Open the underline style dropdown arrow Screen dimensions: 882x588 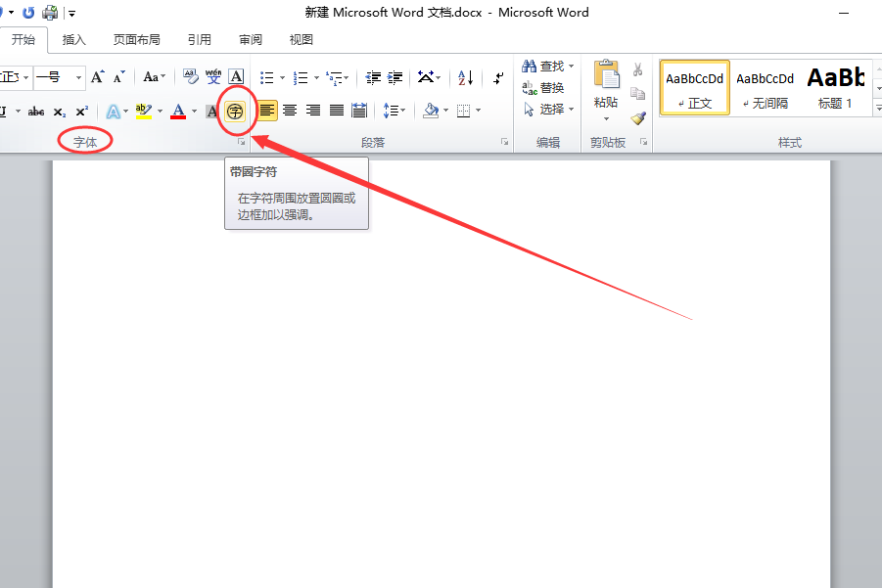[18, 112]
